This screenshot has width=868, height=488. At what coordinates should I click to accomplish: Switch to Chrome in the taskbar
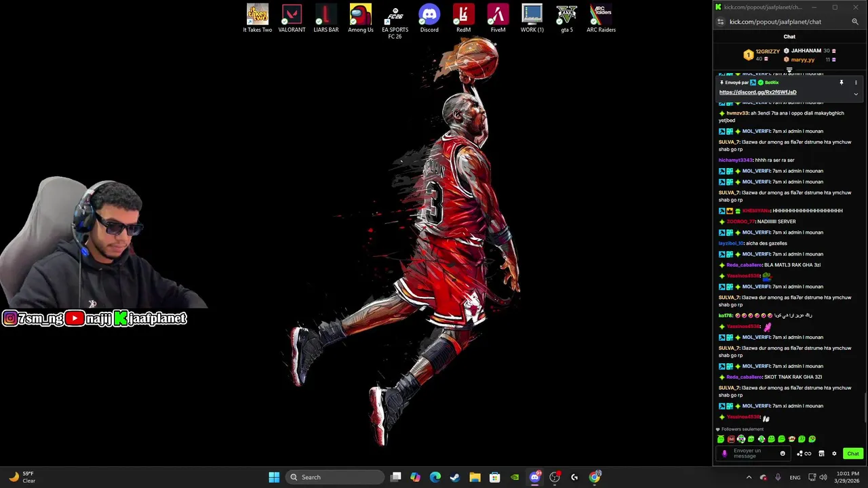[595, 477]
